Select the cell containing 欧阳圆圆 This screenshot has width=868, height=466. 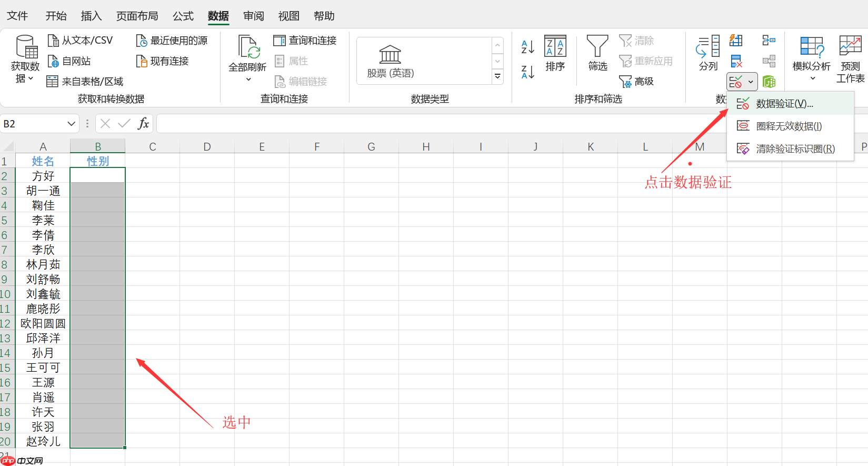(43, 323)
